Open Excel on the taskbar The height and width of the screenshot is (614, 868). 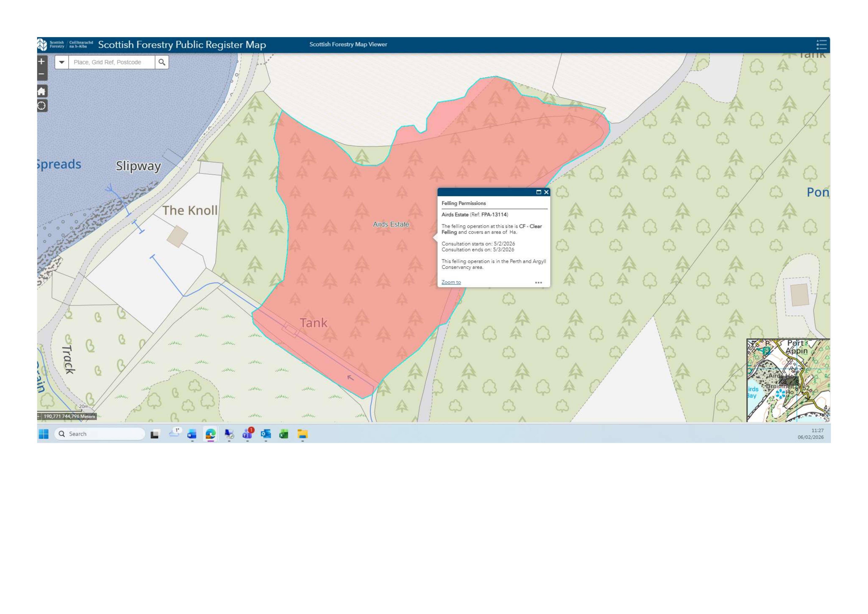click(284, 434)
